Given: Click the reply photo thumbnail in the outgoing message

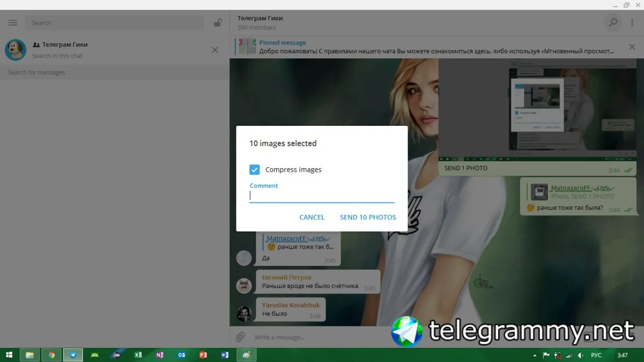Looking at the screenshot, I should coord(539,192).
